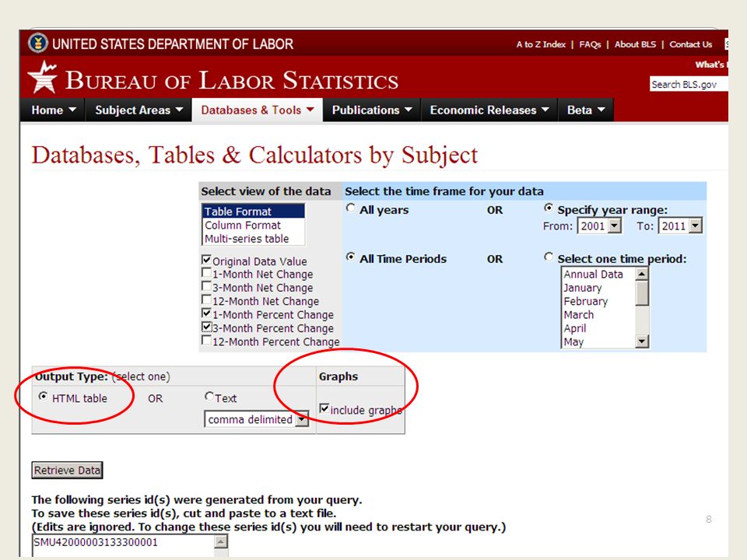Enable 3-Month Net Change checkbox

206,286
